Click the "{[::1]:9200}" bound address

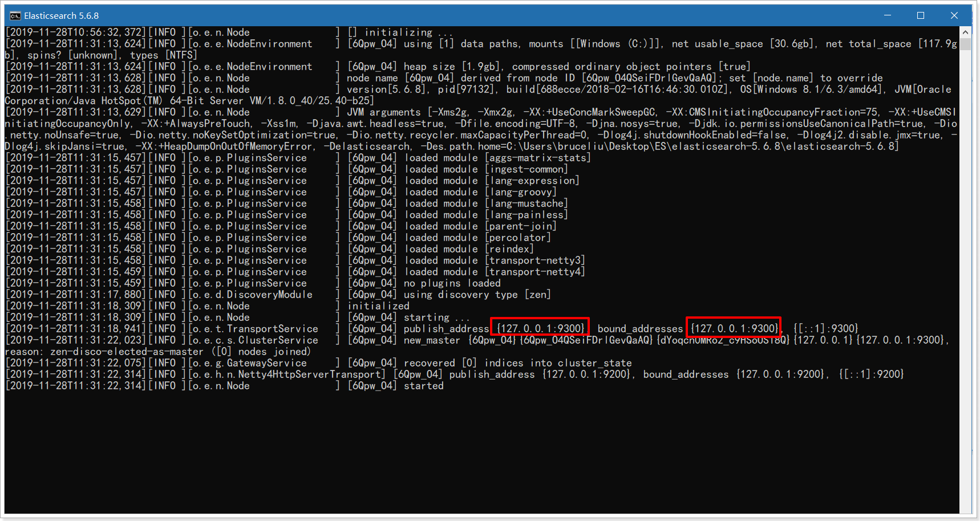871,375
